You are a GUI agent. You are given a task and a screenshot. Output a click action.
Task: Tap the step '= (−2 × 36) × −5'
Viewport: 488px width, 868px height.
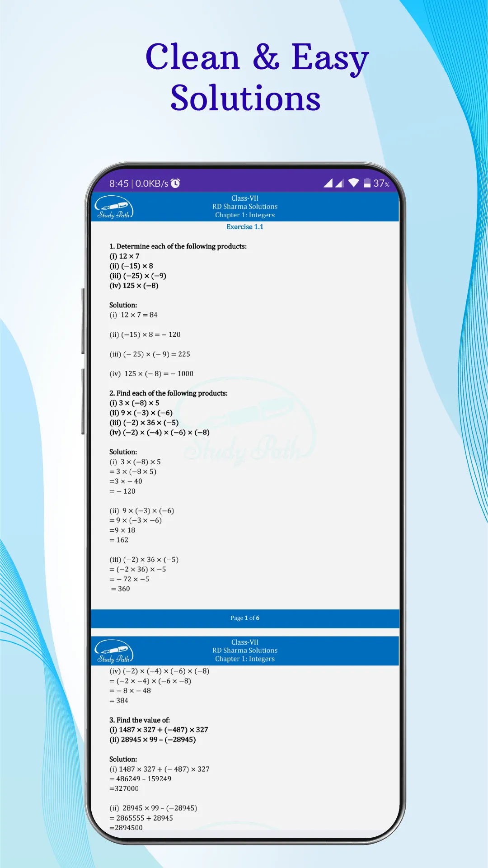[x=138, y=570]
